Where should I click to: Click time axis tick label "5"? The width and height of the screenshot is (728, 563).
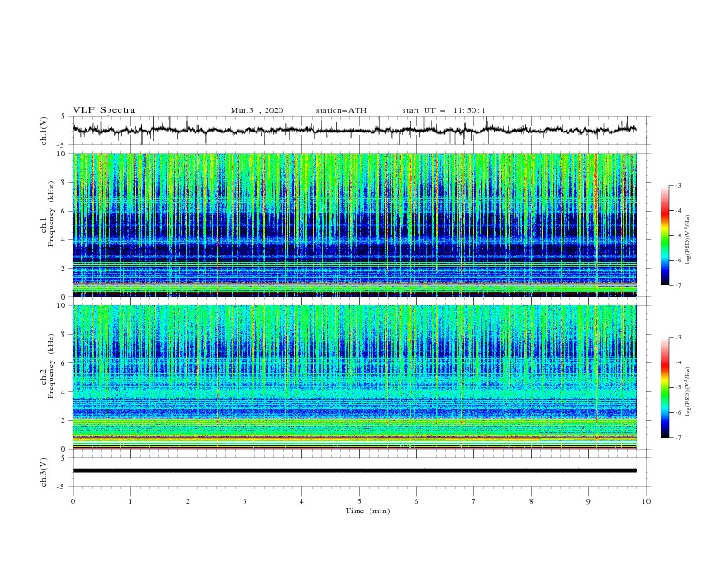pyautogui.click(x=359, y=501)
